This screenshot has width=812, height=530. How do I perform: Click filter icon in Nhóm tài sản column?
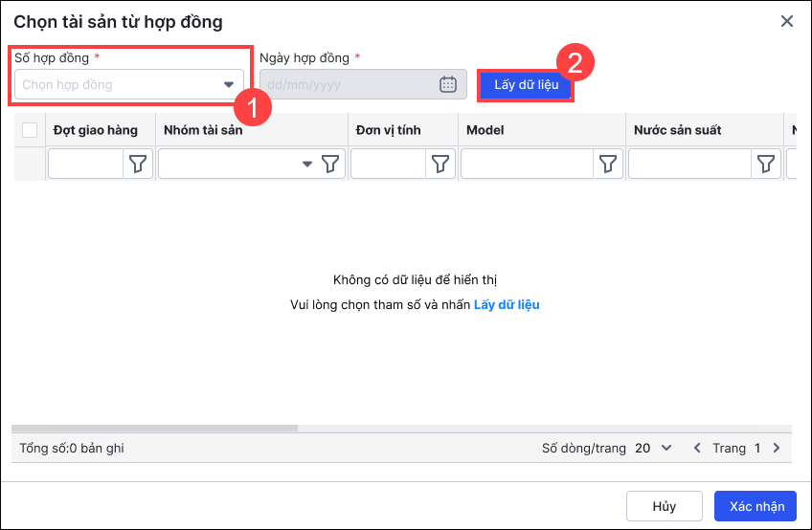click(x=330, y=165)
